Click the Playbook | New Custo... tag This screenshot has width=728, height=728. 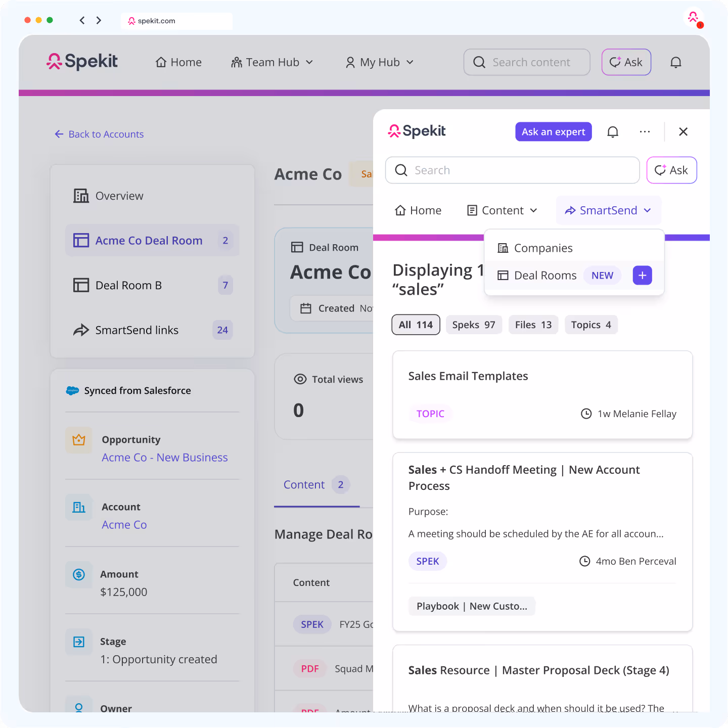[472, 606]
